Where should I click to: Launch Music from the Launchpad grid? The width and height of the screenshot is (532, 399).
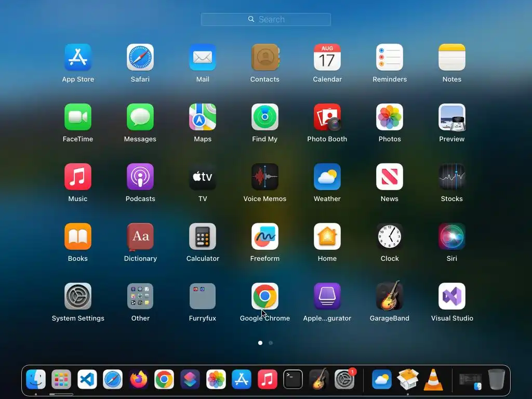pyautogui.click(x=78, y=177)
